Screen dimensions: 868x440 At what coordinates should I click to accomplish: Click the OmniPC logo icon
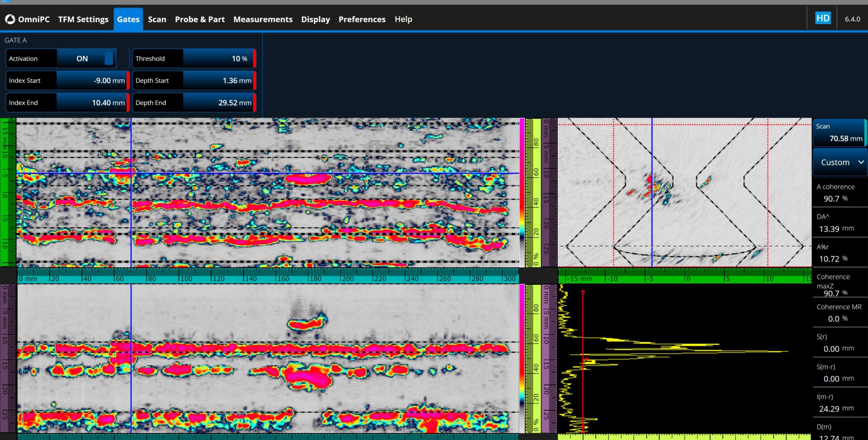click(10, 19)
